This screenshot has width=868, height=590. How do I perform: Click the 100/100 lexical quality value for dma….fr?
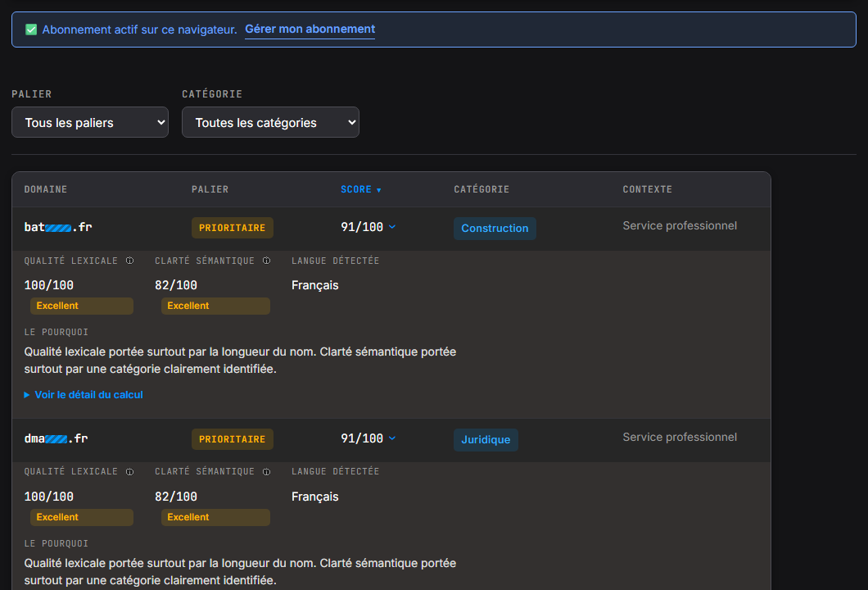[x=48, y=497]
